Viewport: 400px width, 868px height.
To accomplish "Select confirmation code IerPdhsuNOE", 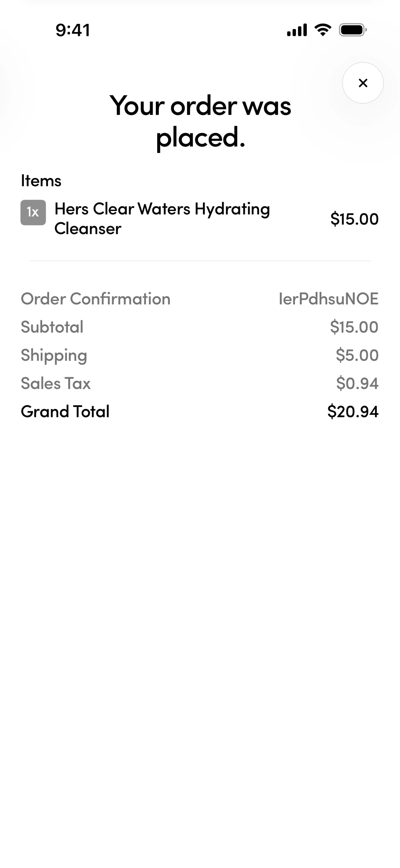I will (x=328, y=299).
